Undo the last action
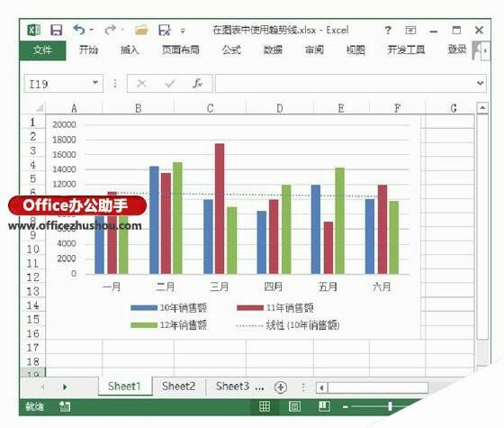 [x=79, y=30]
